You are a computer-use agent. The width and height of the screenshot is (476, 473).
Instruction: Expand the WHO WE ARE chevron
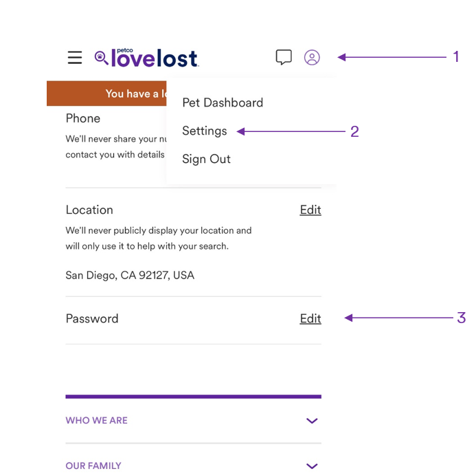(x=312, y=421)
